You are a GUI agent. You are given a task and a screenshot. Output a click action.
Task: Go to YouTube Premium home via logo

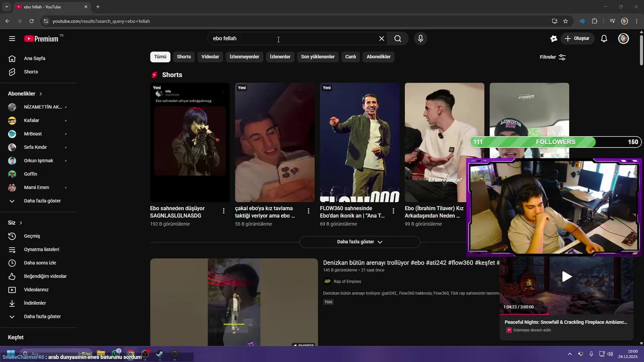pyautogui.click(x=41, y=39)
